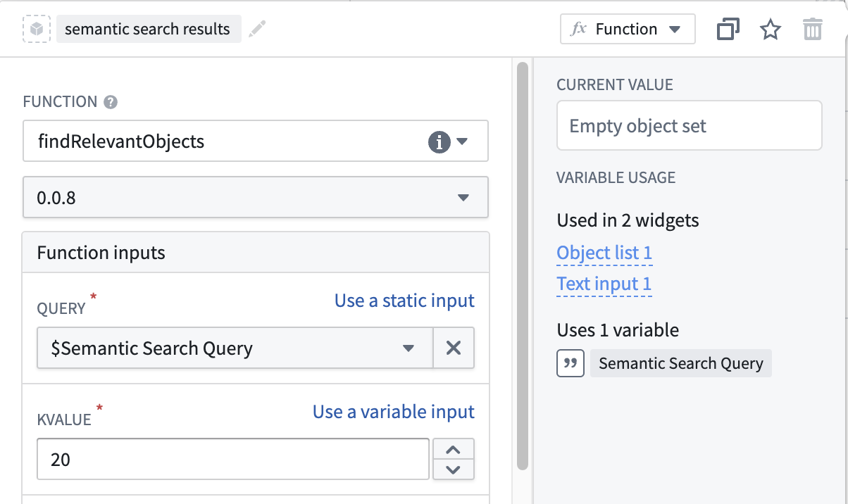Edit variable name with pencil icon
Screen dimensions: 848x504
pos(258,29)
